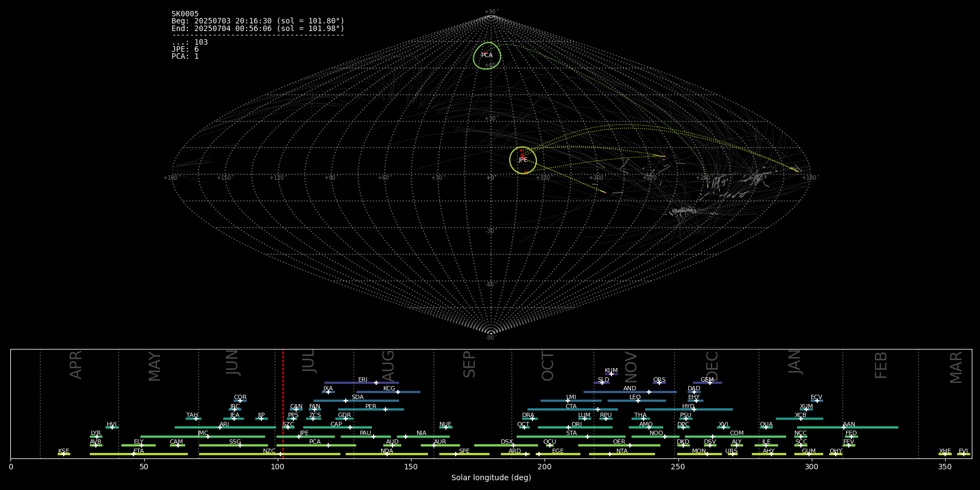Select the GDR shower label
980x490 pixels.
[344, 415]
